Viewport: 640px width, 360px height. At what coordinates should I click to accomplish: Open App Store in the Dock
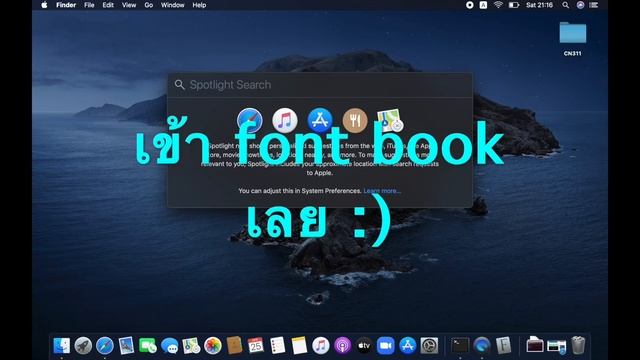point(407,346)
